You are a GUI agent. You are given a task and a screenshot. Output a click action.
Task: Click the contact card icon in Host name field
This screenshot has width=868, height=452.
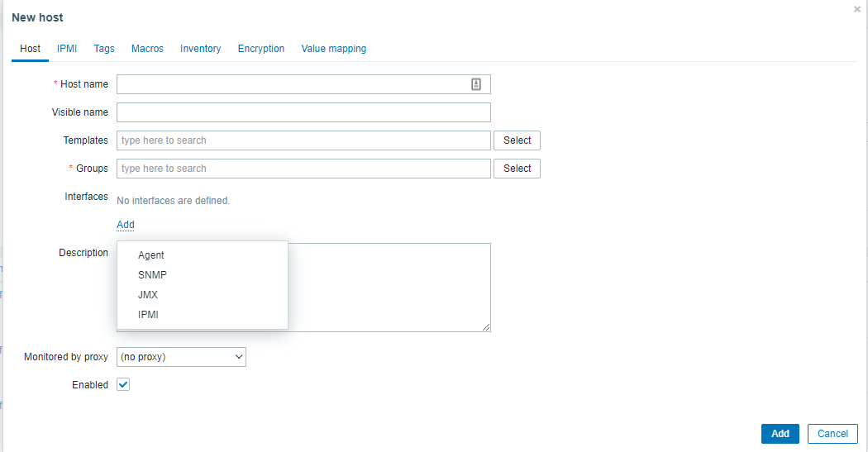476,84
